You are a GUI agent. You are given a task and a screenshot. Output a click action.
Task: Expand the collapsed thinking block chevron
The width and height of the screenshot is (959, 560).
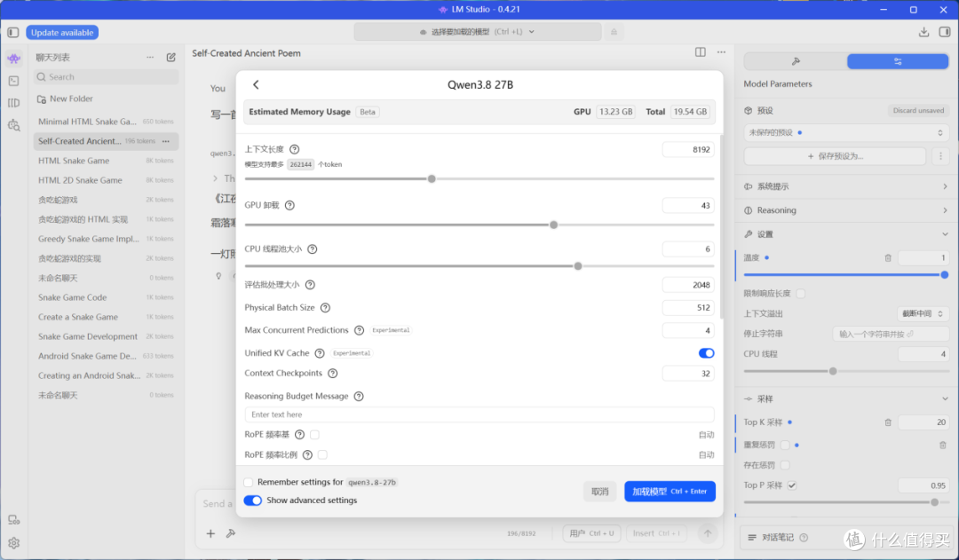click(x=215, y=178)
